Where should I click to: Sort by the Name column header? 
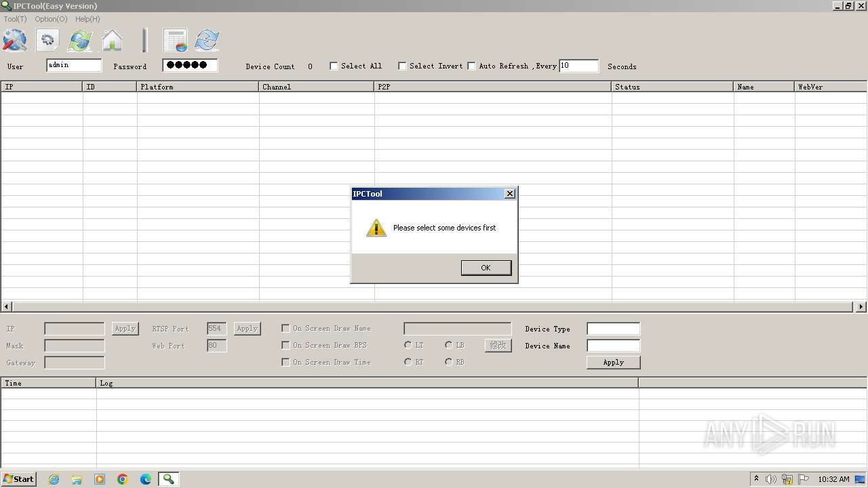click(764, 87)
